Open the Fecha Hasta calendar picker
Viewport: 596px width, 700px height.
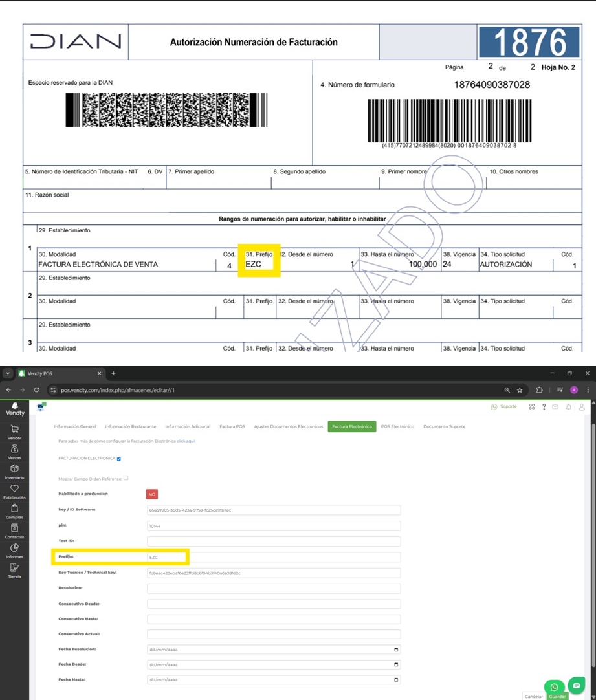[x=396, y=680]
